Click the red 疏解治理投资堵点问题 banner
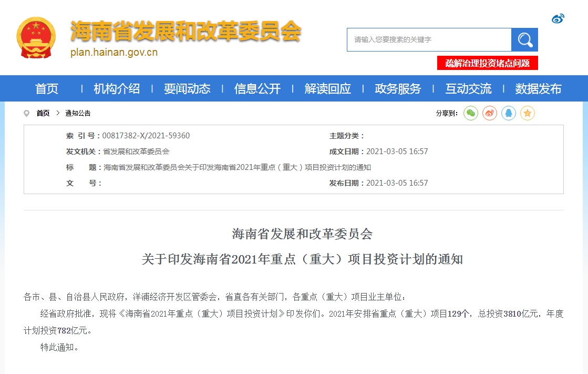This screenshot has height=374, width=588. 487,63
